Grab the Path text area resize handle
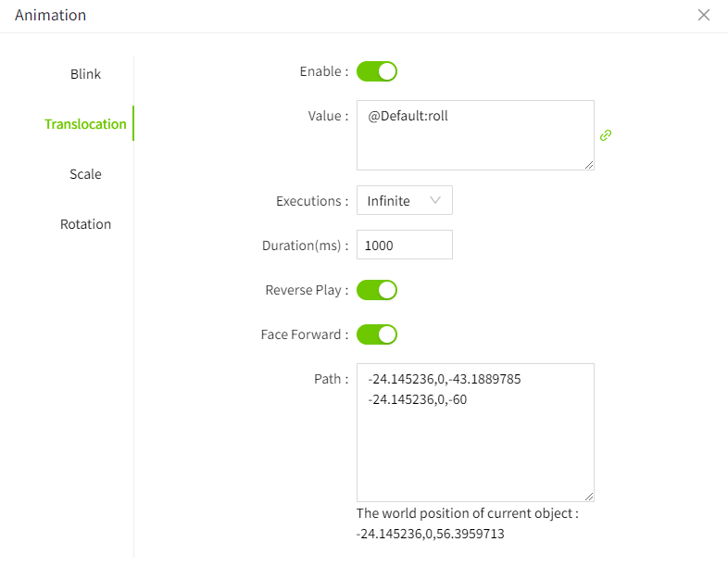Image resolution: width=728 pixels, height=567 pixels. point(589,497)
